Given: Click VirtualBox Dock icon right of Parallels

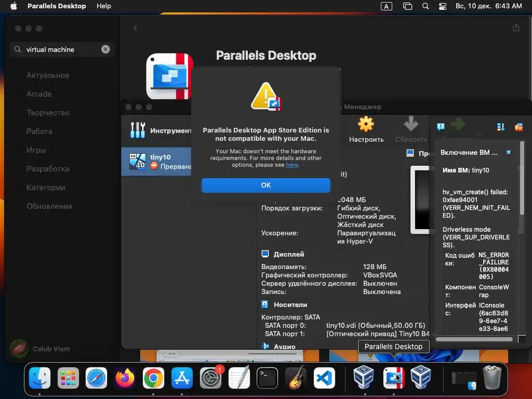Looking at the screenshot, I should point(421,377).
